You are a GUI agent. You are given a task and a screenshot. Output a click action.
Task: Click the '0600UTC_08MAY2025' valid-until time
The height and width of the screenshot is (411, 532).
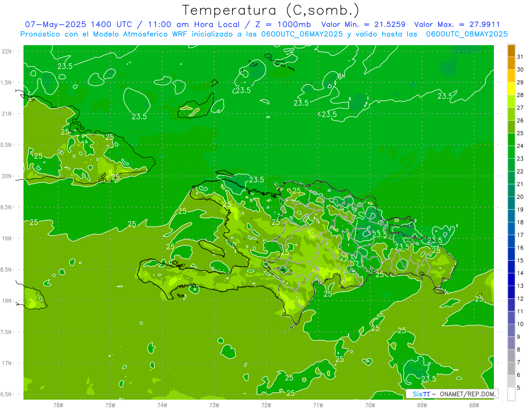(467, 34)
